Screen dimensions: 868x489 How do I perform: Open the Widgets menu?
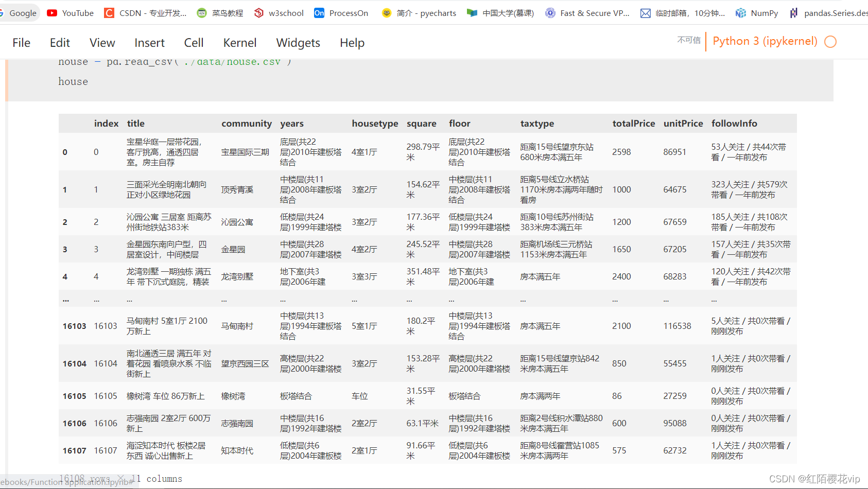[298, 43]
